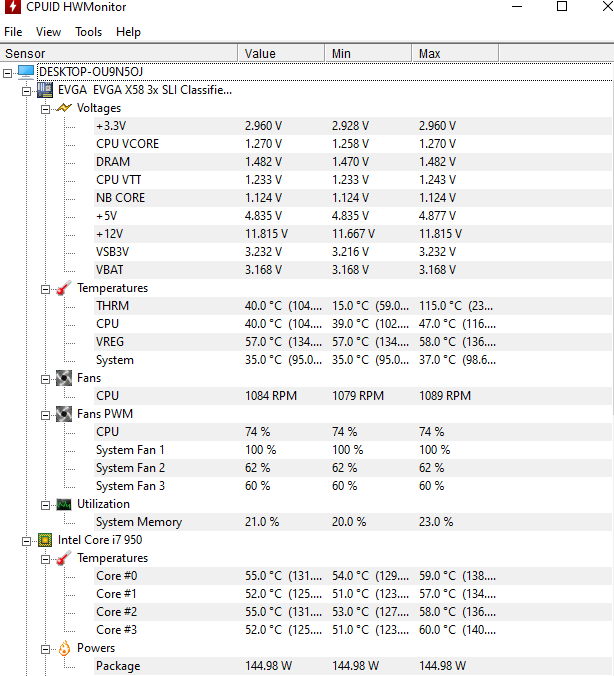Select the THRM temperature row

pos(353,306)
